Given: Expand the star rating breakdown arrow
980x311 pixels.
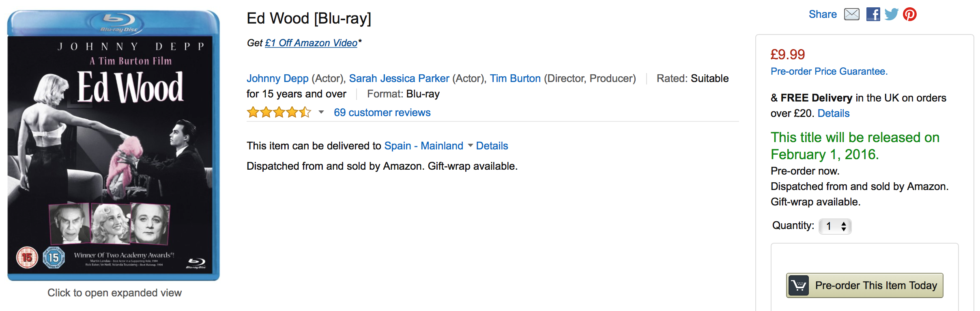Looking at the screenshot, I should pos(321,112).
